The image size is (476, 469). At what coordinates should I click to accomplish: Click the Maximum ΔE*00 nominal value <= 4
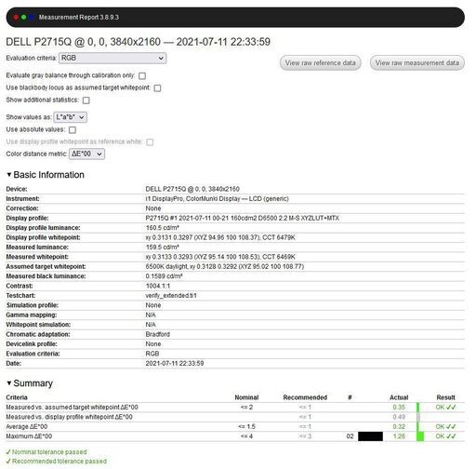pos(246,436)
